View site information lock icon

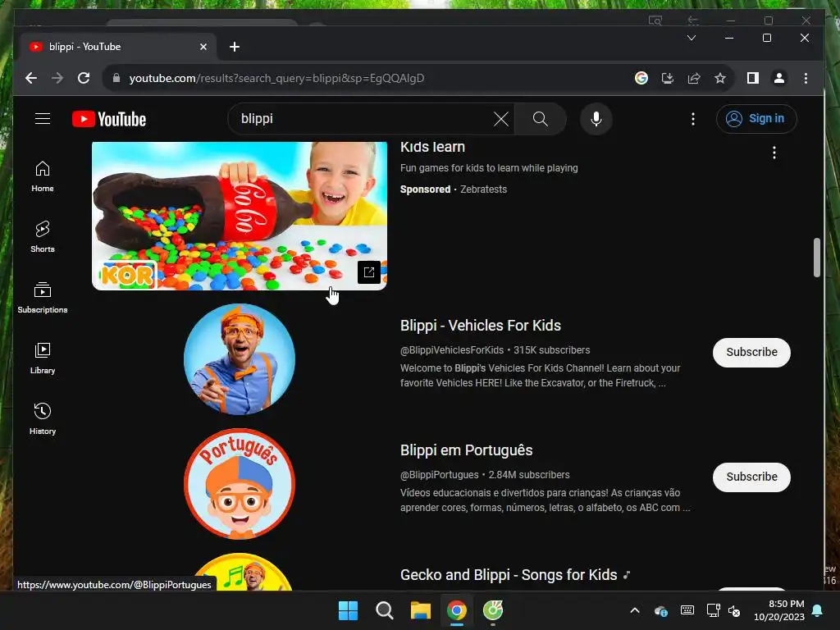pos(116,78)
